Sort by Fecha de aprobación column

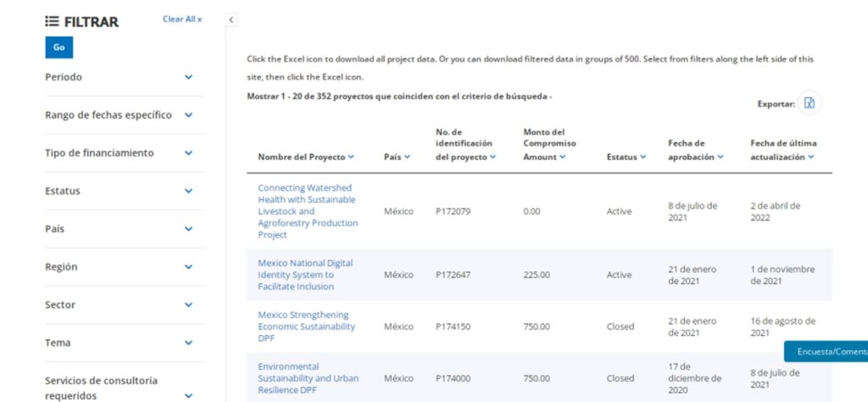[x=695, y=157]
